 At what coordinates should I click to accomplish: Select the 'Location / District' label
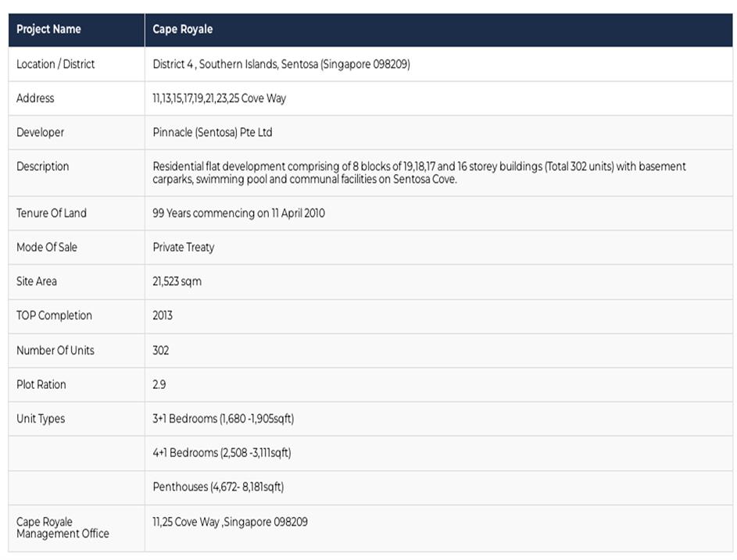click(55, 64)
